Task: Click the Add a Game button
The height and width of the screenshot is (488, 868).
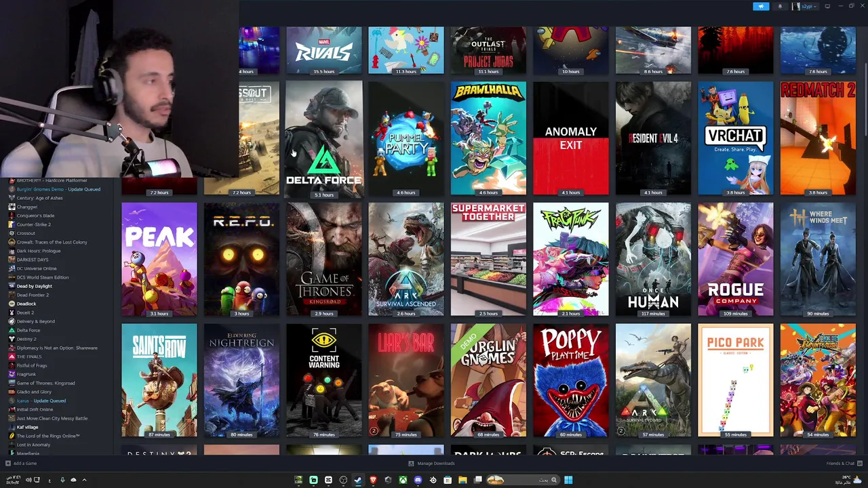Action: pyautogui.click(x=21, y=464)
